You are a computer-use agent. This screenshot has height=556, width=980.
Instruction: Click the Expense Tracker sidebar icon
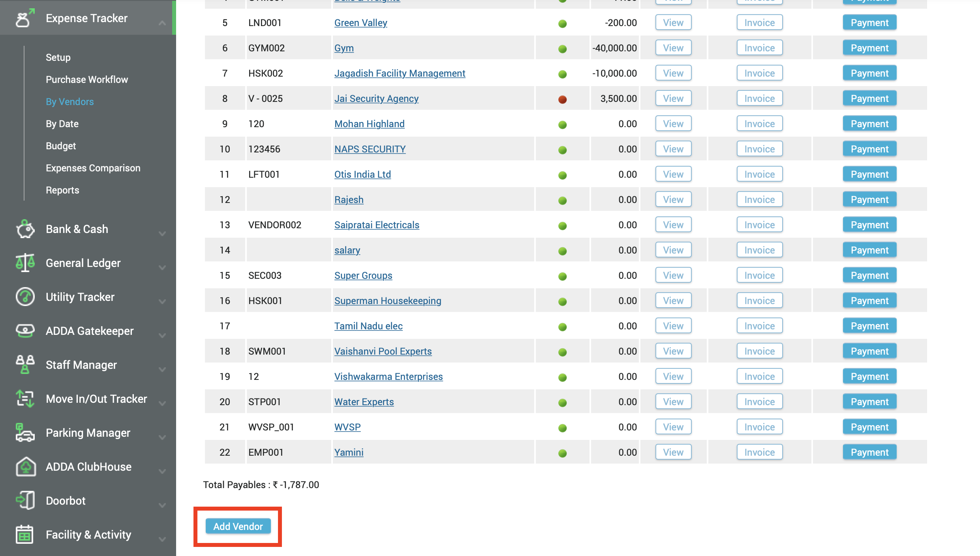(x=24, y=18)
